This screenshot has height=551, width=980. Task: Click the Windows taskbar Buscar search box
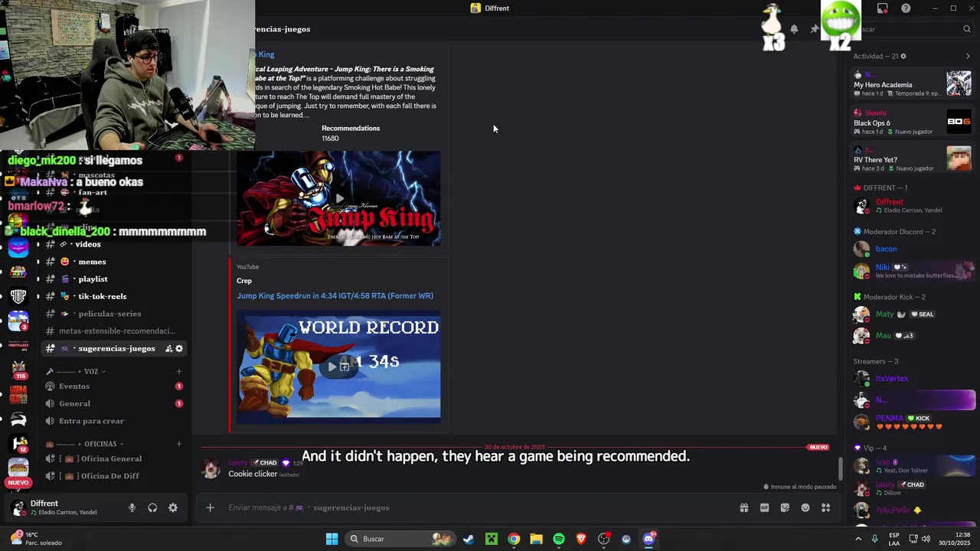point(399,539)
